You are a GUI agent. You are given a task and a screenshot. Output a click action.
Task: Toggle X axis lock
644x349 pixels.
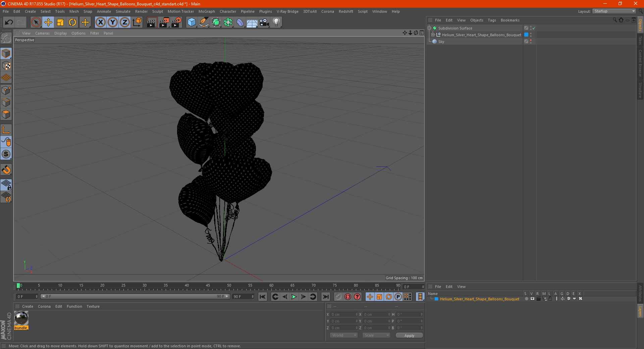pos(100,22)
